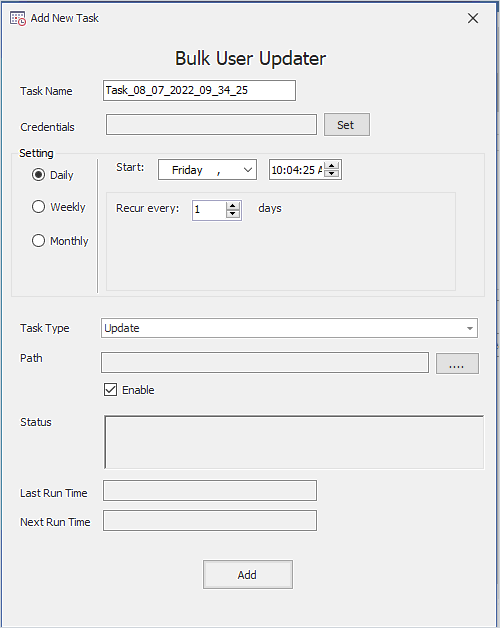Increase the start time with up arrow
Image resolution: width=500 pixels, height=628 pixels.
click(x=332, y=166)
